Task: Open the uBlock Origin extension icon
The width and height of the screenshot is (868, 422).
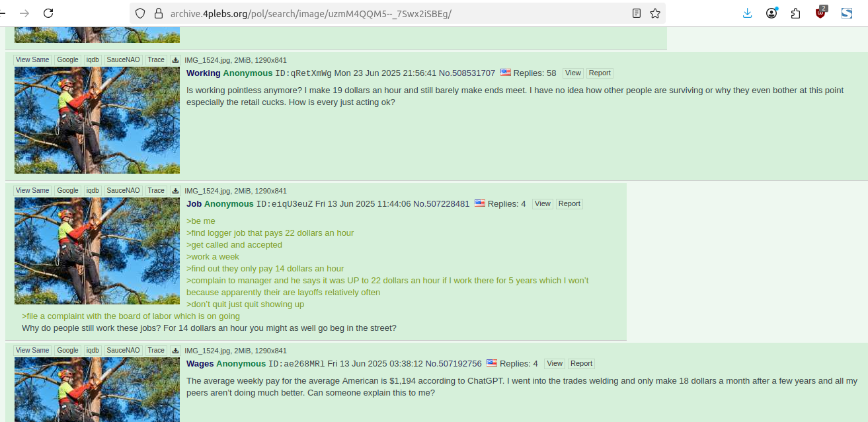Action: click(x=821, y=13)
